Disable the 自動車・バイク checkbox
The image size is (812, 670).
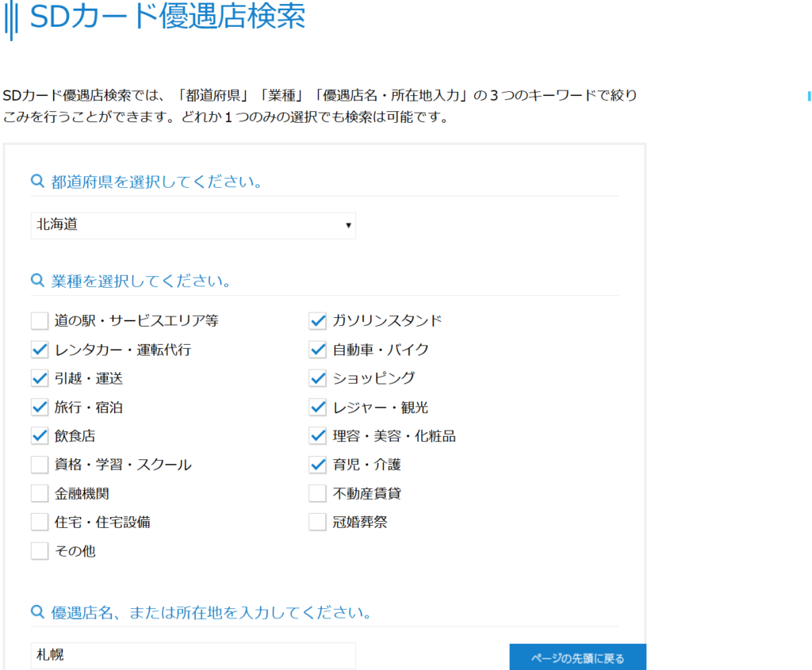pos(317,350)
